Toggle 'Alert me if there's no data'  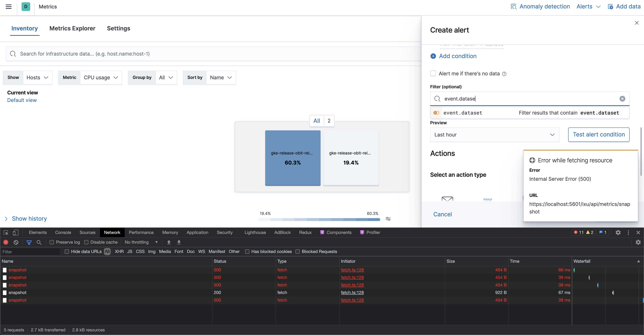point(433,73)
